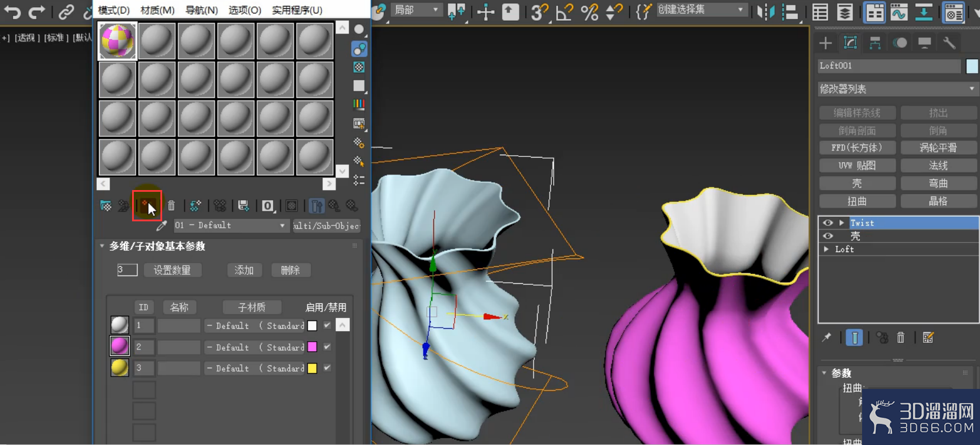This screenshot has height=445, width=980.
Task: Select first multicolor material sample slot
Action: (x=117, y=41)
